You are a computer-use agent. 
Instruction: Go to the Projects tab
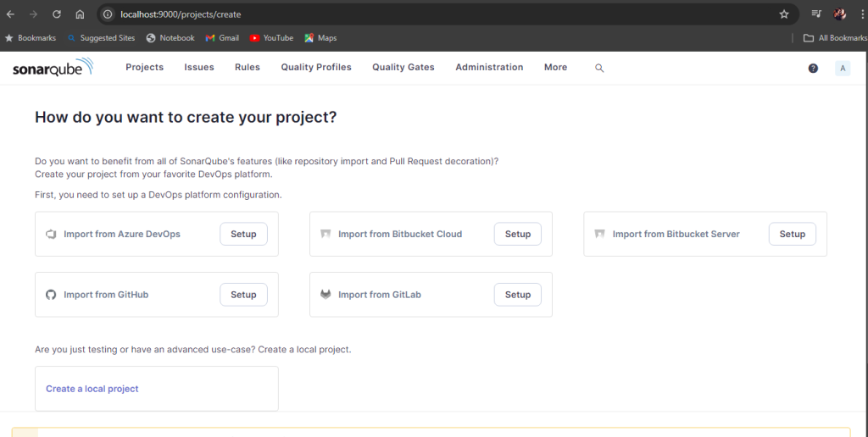[x=144, y=67]
